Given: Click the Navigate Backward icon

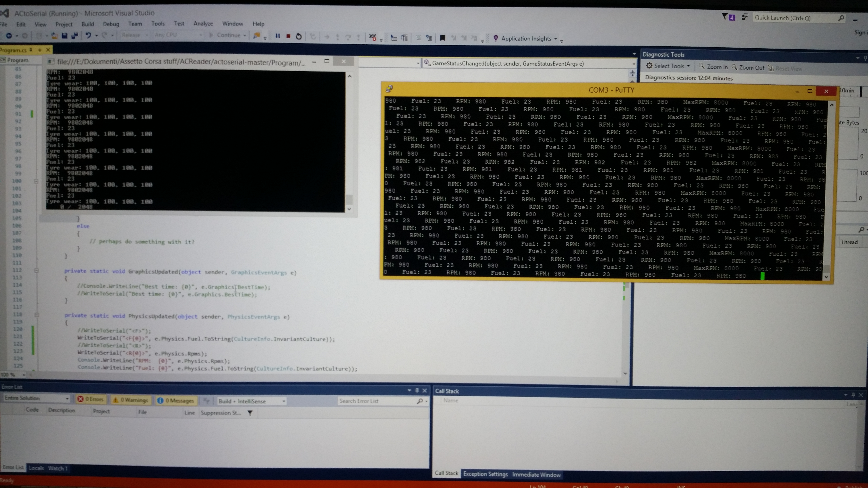Looking at the screenshot, I should click(x=9, y=35).
